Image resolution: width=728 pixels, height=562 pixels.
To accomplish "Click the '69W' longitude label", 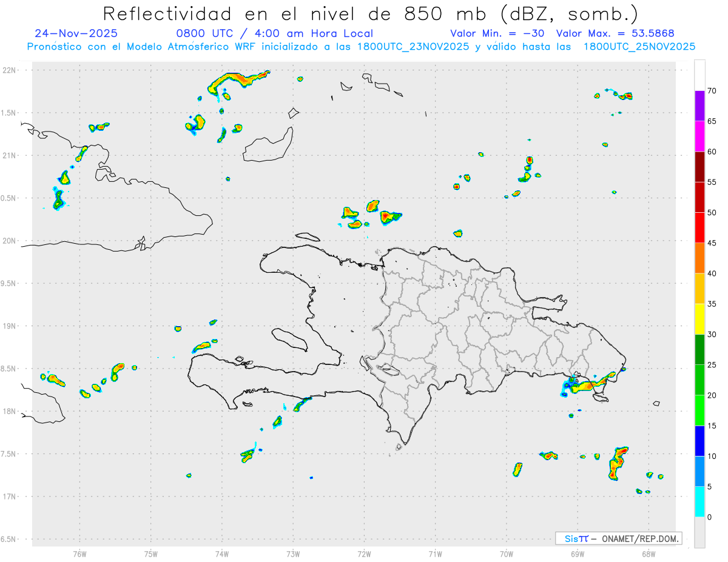I will (x=578, y=554).
